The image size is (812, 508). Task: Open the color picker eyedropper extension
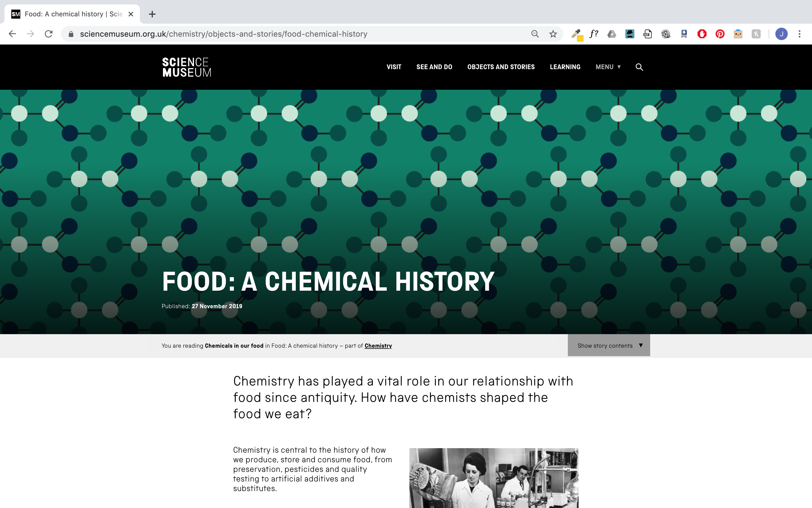(577, 34)
